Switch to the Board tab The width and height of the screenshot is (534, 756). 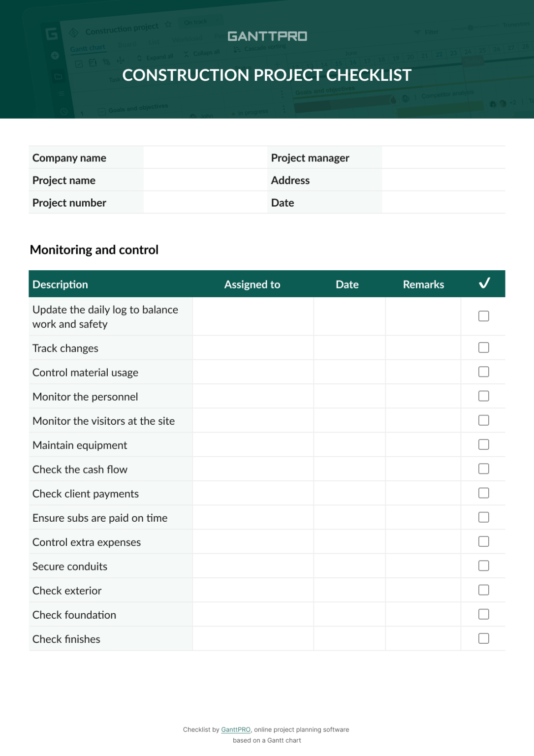coord(127,44)
